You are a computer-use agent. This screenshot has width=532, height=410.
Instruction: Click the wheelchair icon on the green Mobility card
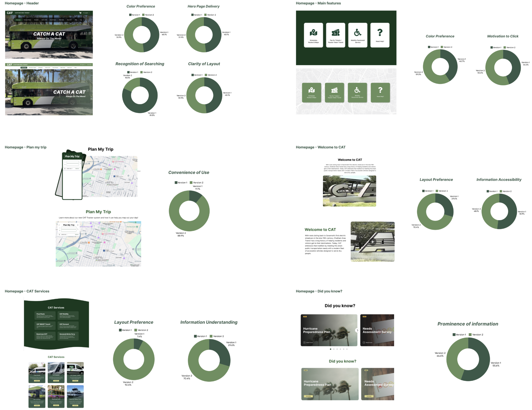click(357, 90)
